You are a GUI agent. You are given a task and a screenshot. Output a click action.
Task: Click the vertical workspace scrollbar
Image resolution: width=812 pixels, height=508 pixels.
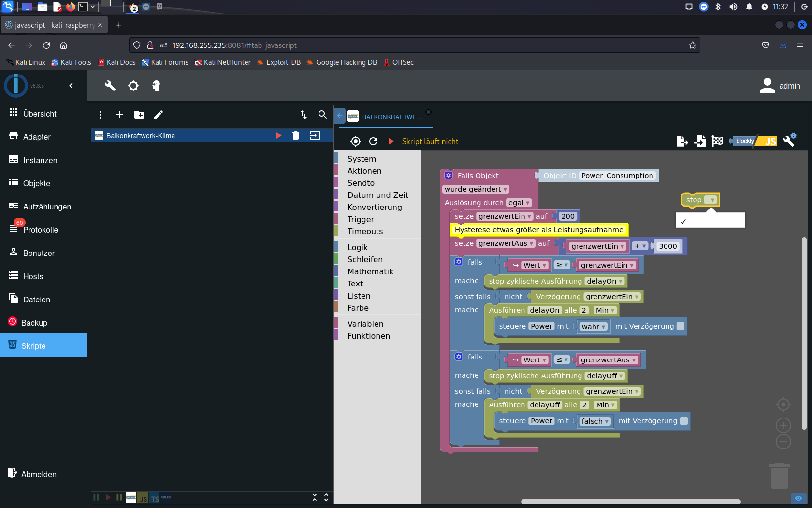point(804,333)
